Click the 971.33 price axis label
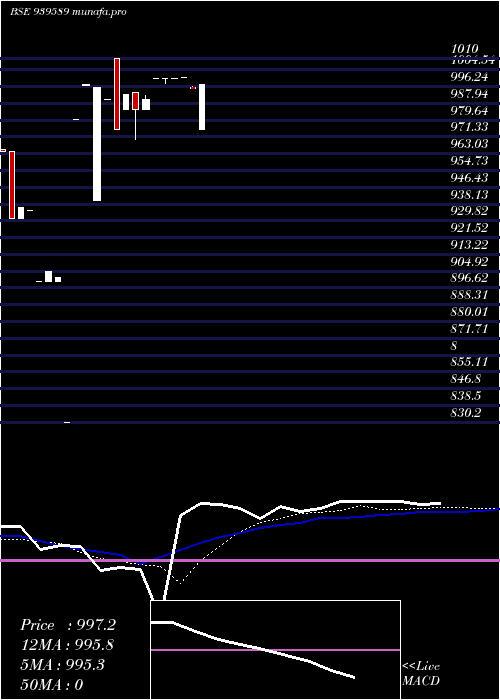This screenshot has width=500, height=700. [469, 127]
